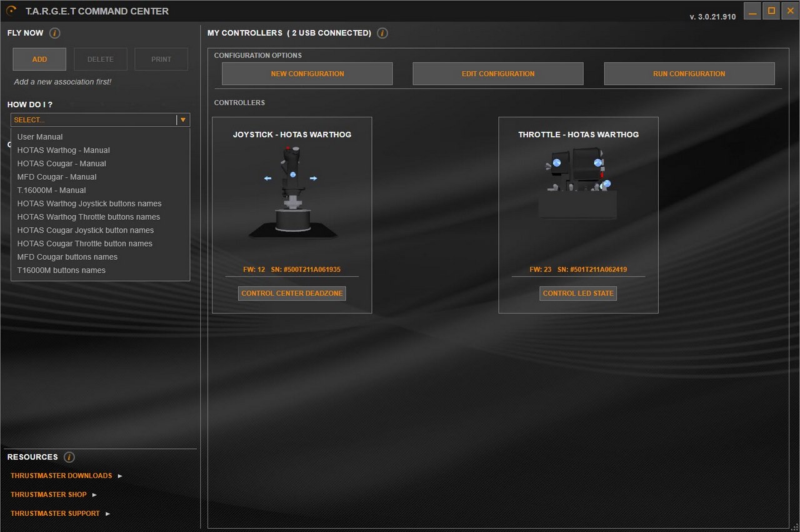Click the arrow next to Thrustmaster Shop
This screenshot has width=800, height=532.
94,495
